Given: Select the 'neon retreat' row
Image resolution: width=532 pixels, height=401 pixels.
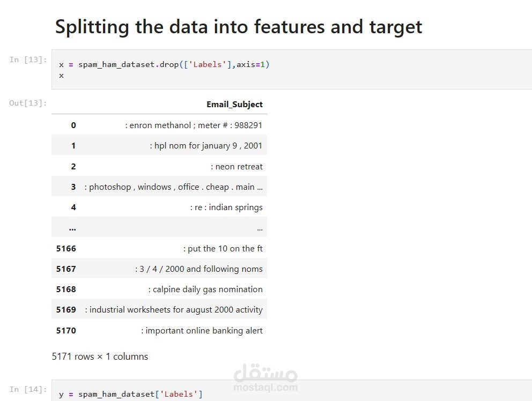Looking at the screenshot, I should [159, 166].
